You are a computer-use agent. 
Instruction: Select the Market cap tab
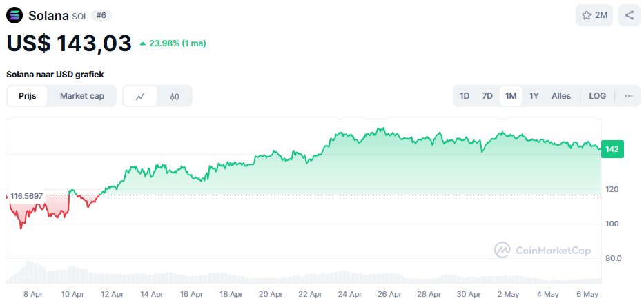click(x=82, y=96)
